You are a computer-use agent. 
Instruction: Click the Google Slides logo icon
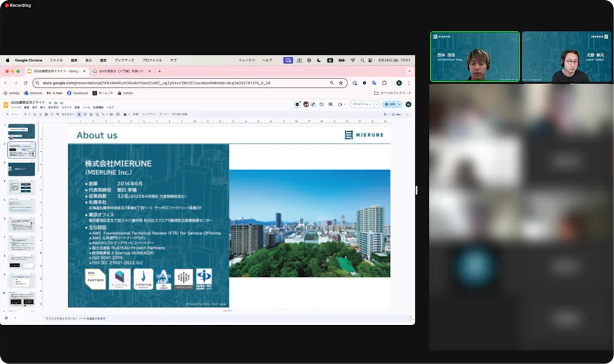click(6, 104)
